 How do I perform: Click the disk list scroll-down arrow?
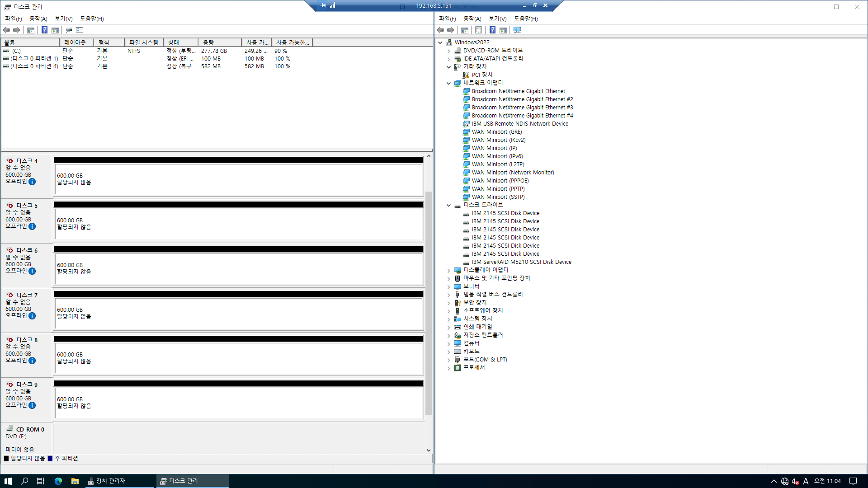429,450
